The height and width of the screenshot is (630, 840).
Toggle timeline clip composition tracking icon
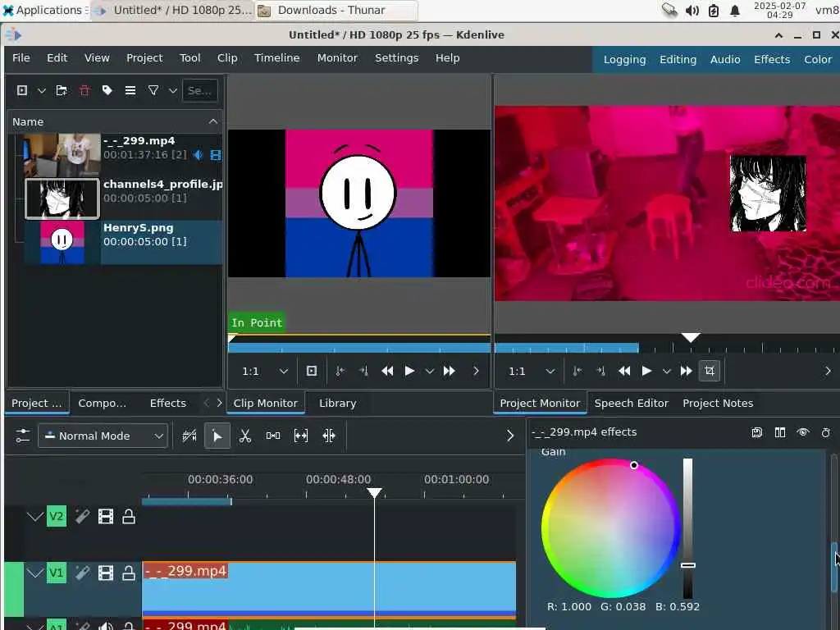coord(189,436)
